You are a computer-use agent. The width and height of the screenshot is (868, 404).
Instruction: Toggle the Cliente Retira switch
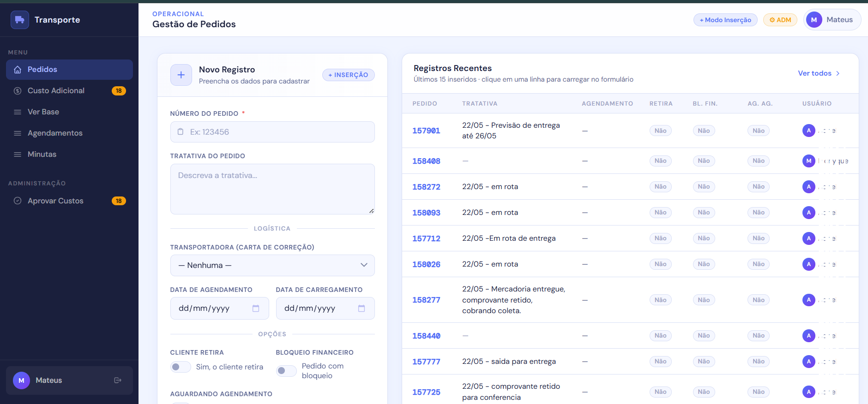181,367
